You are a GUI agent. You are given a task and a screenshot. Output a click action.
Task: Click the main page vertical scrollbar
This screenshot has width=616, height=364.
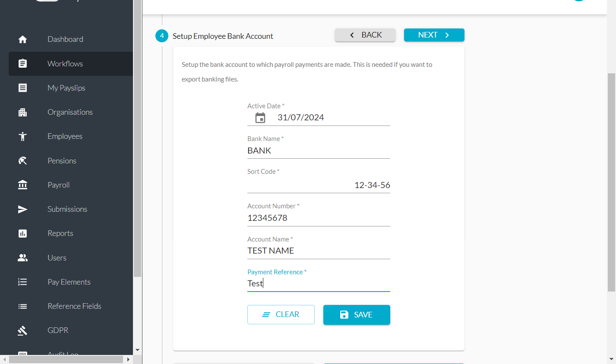tap(611, 182)
